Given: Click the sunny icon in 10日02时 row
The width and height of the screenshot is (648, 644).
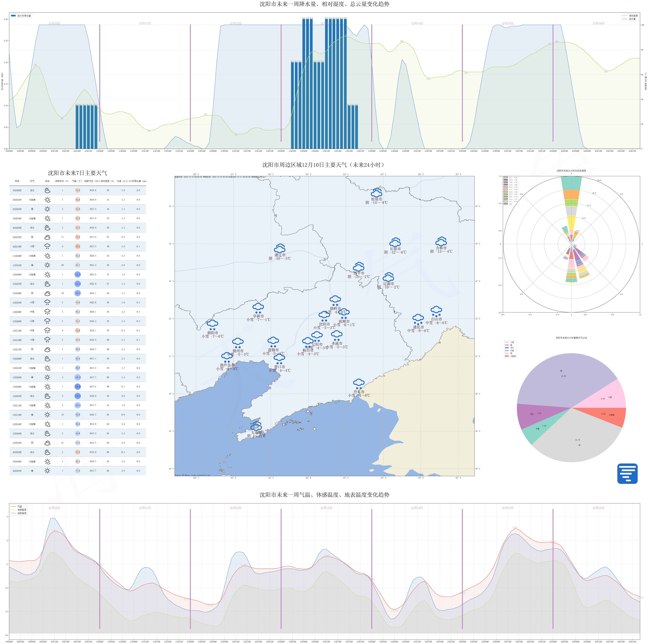Looking at the screenshot, I should point(47,209).
